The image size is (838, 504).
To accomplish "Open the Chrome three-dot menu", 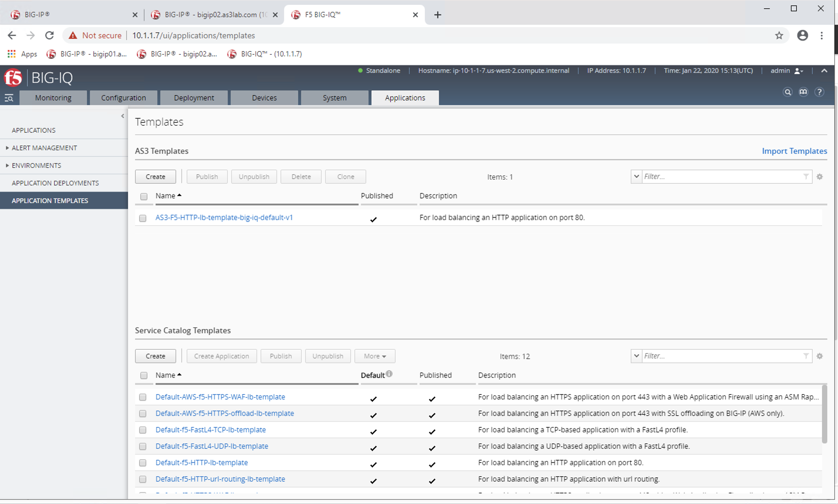I will point(822,35).
